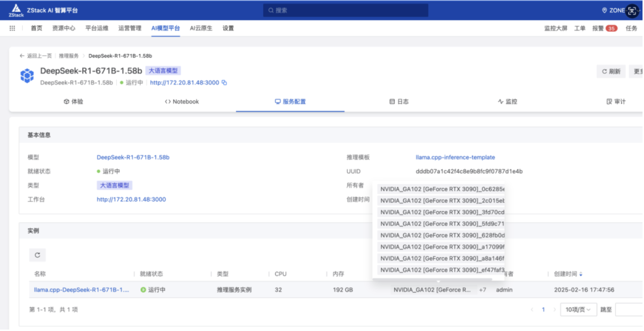644x331 pixels.
Task: Click the refresh icon above instance table
Action: point(37,255)
